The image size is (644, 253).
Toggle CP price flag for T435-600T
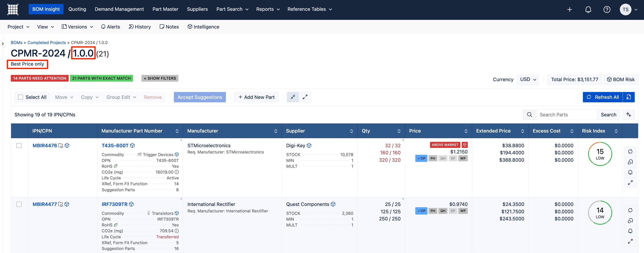(421, 158)
